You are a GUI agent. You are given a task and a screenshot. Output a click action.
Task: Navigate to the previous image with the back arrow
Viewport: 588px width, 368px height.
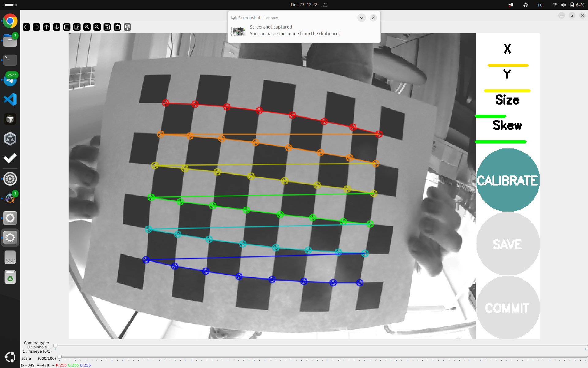click(26, 27)
